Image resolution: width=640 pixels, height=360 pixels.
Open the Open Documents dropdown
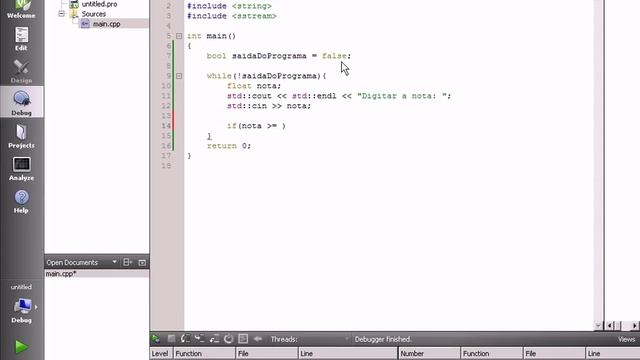click(x=114, y=262)
